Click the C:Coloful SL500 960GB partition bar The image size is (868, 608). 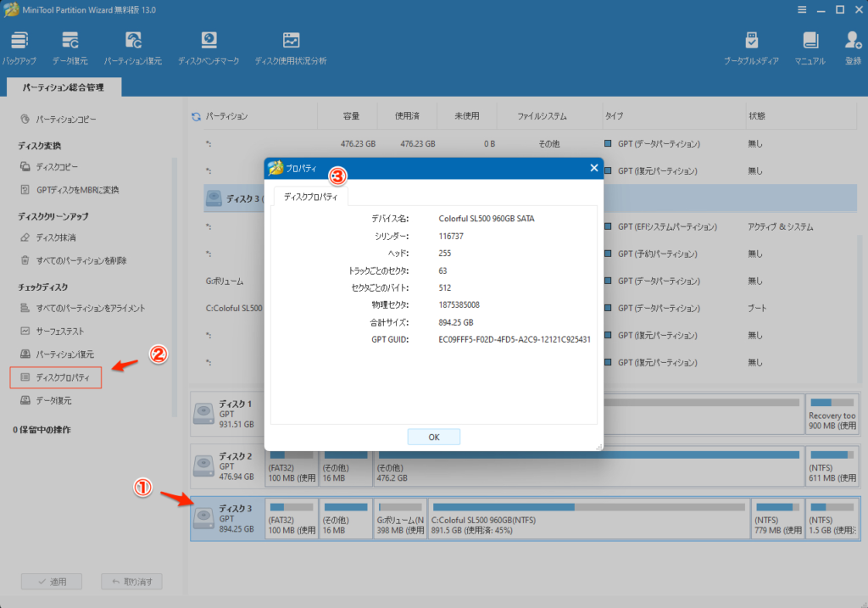[588, 518]
